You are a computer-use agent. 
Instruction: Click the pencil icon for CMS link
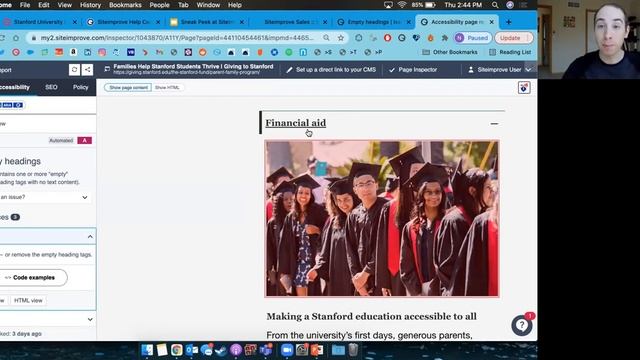tap(289, 70)
